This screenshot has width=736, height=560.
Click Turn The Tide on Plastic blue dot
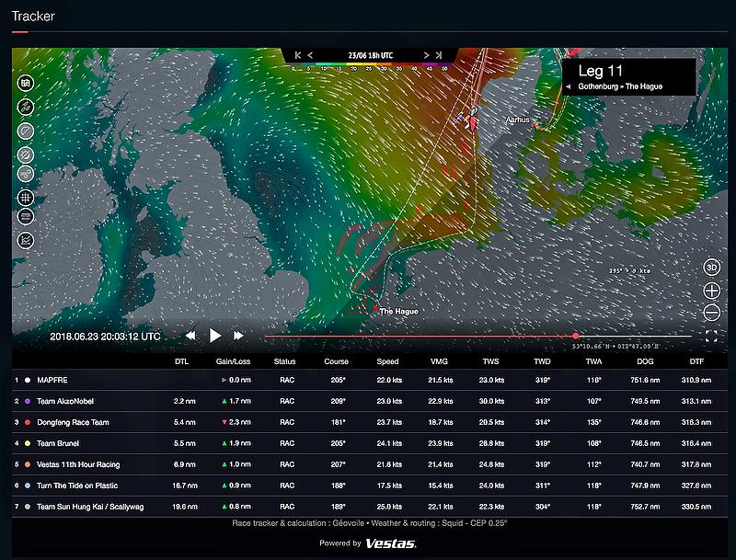coord(28,486)
